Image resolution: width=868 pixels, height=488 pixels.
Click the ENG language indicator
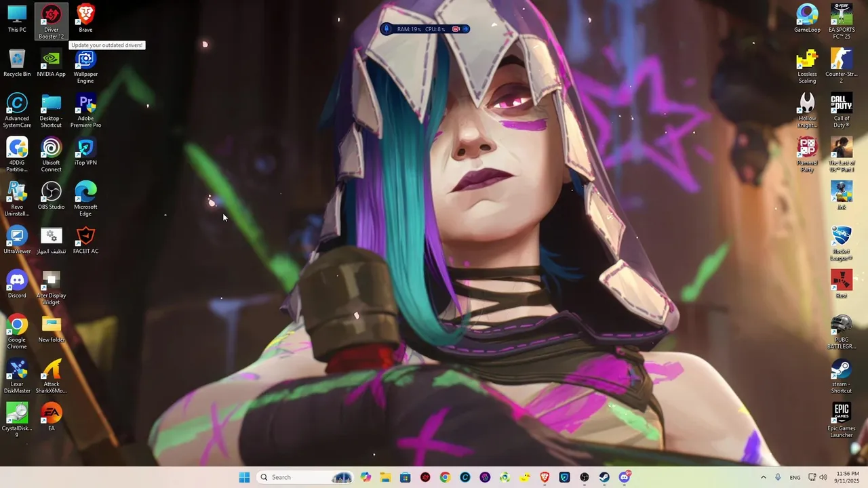795,477
